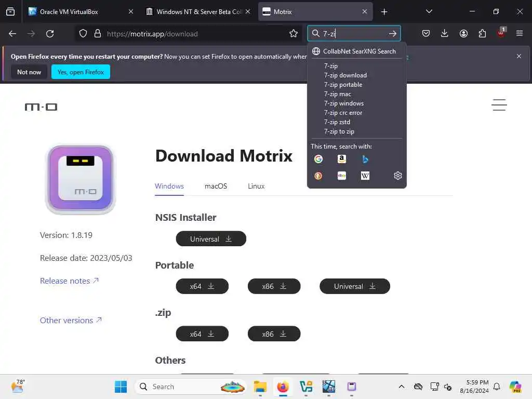Image resolution: width=532 pixels, height=399 pixels.
Task: Search with Bing engine icon
Action: pyautogui.click(x=365, y=159)
